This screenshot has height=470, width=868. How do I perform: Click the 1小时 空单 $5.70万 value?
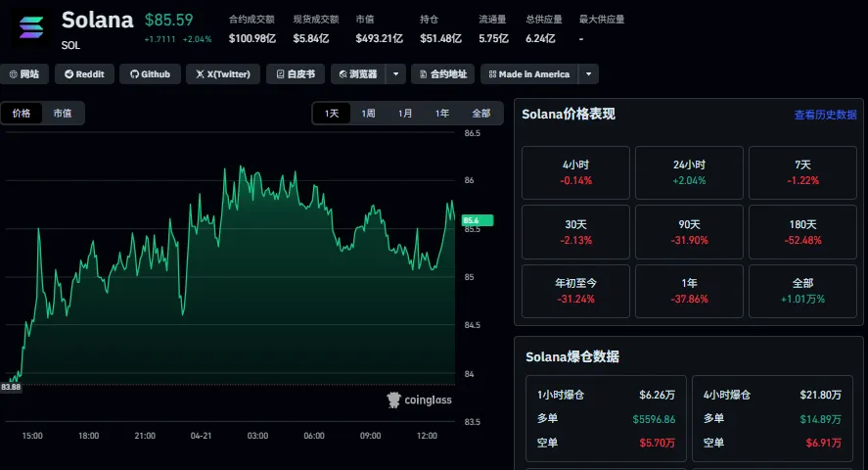pyautogui.click(x=657, y=443)
